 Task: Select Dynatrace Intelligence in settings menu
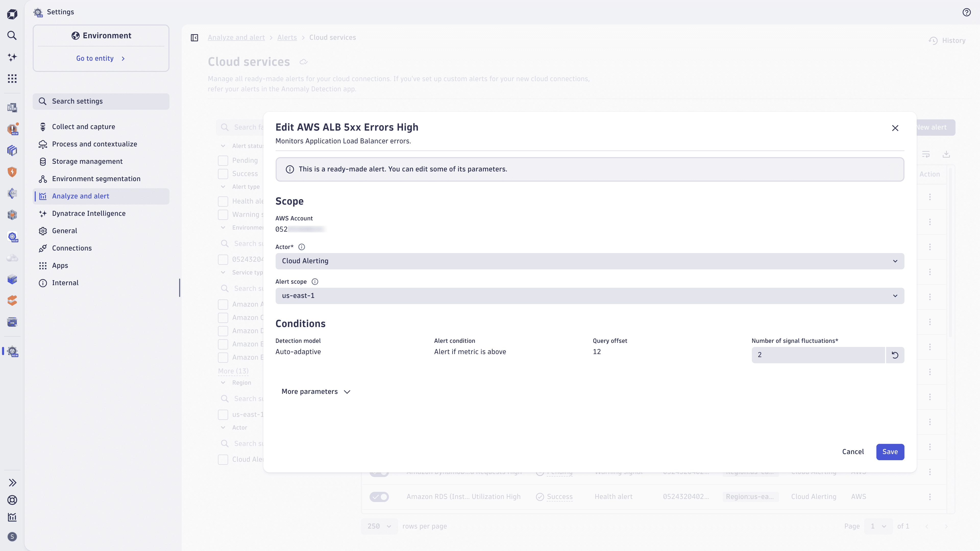[89, 213]
